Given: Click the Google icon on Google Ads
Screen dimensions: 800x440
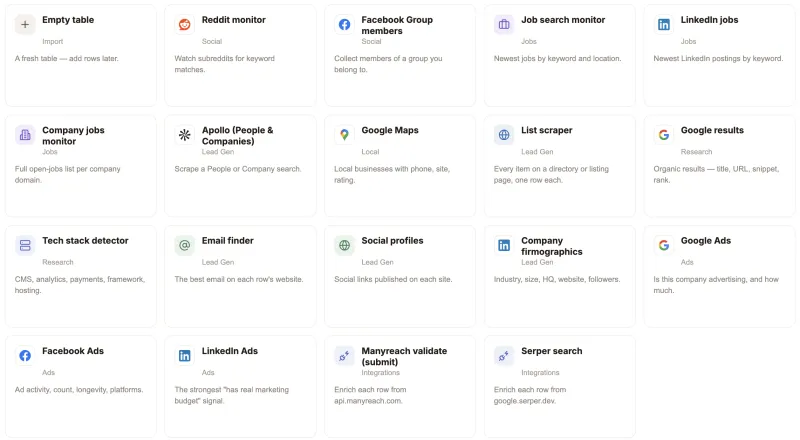Looking at the screenshot, I should click(x=664, y=245).
